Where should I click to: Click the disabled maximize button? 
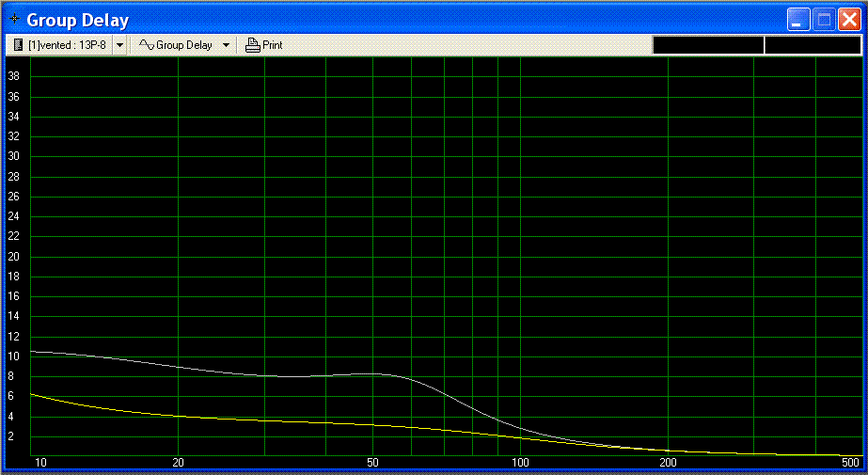coord(824,20)
